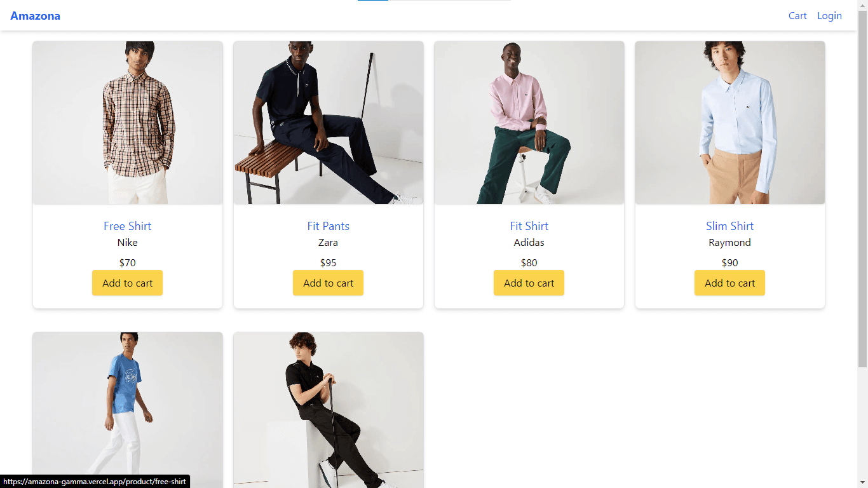Add the Raymond Slim Shirt to cart

point(729,283)
